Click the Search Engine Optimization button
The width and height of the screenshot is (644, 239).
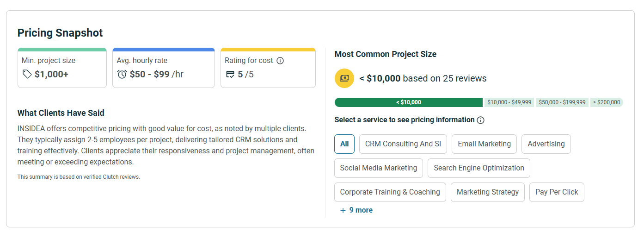click(x=478, y=168)
